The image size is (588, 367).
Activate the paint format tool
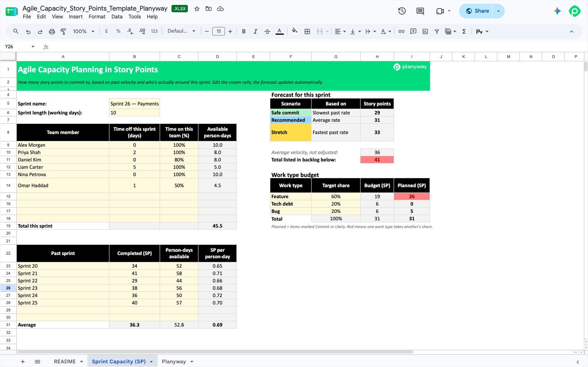(63, 31)
